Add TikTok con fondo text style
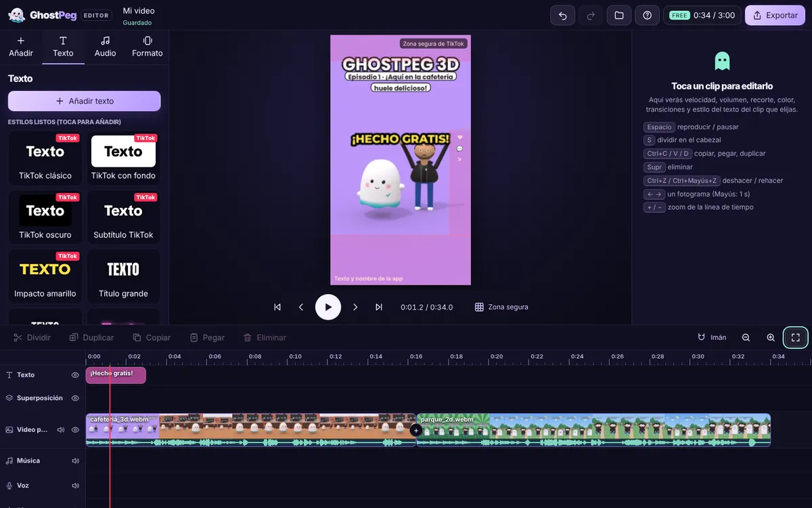 (x=124, y=158)
